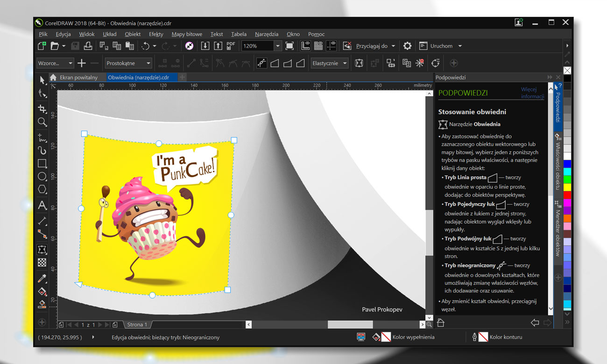Viewport: 607px width, 364px height.
Task: Toggle show guidelines
Action: coord(332,46)
